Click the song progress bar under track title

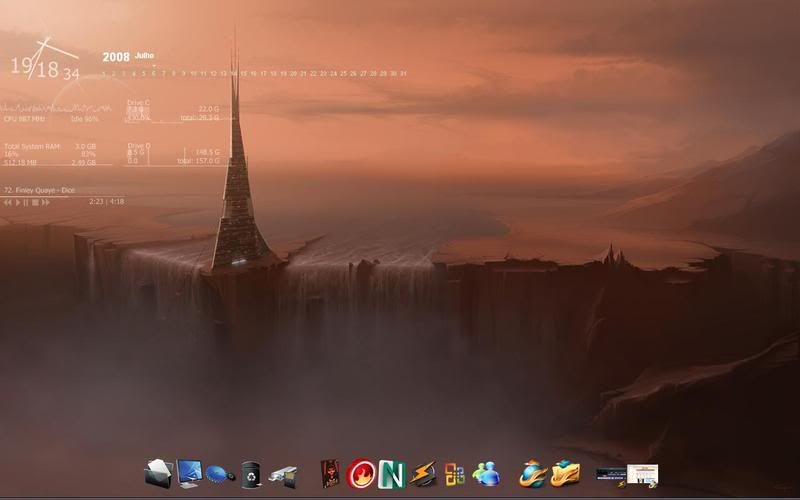(x=64, y=196)
